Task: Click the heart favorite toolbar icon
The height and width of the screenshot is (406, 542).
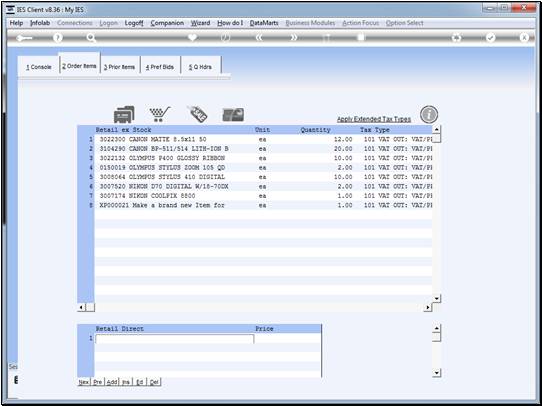Action: (x=192, y=38)
